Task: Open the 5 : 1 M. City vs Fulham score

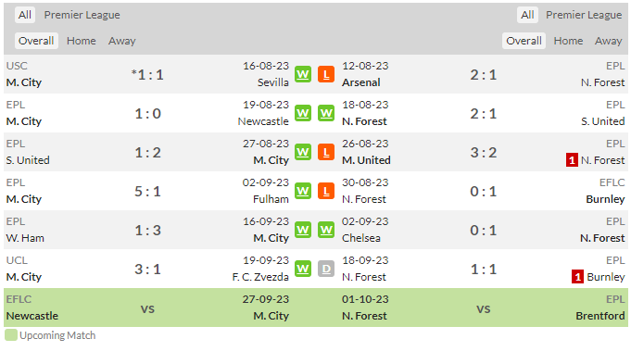Action: [147, 191]
